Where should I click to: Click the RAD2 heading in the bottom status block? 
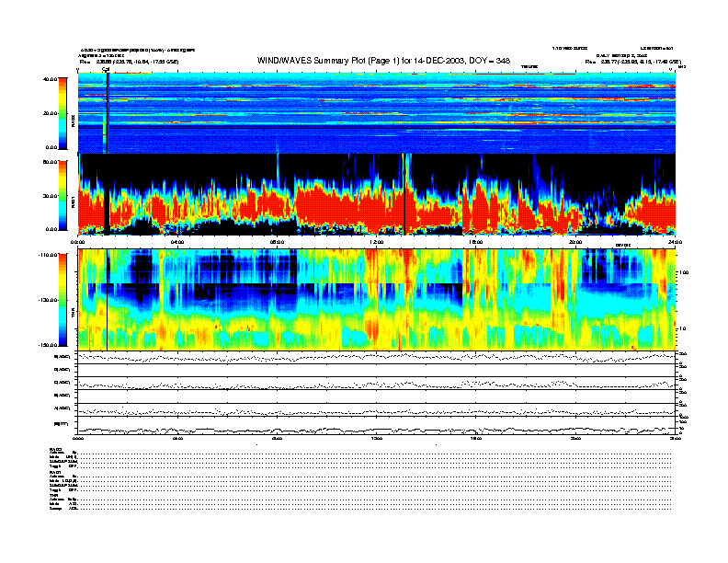click(x=56, y=449)
